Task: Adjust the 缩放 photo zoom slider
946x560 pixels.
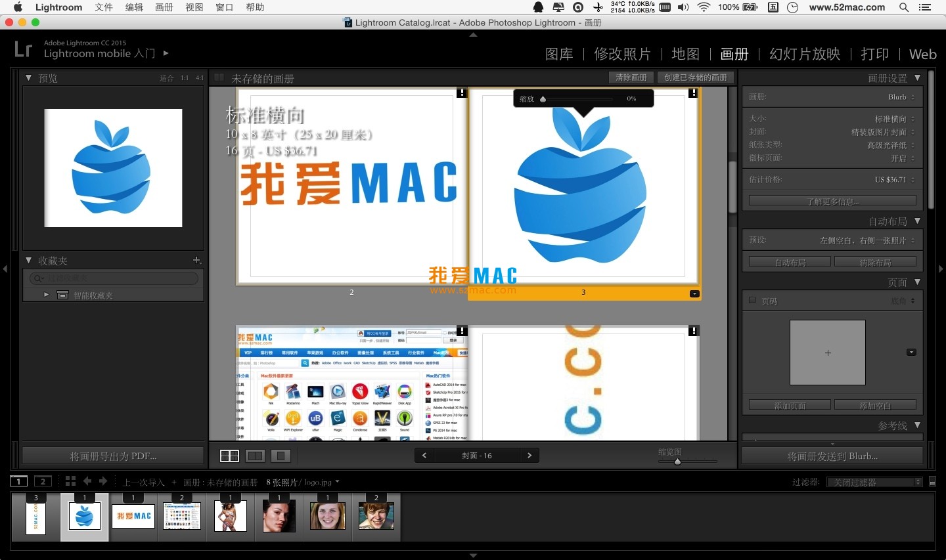Action: [x=543, y=99]
